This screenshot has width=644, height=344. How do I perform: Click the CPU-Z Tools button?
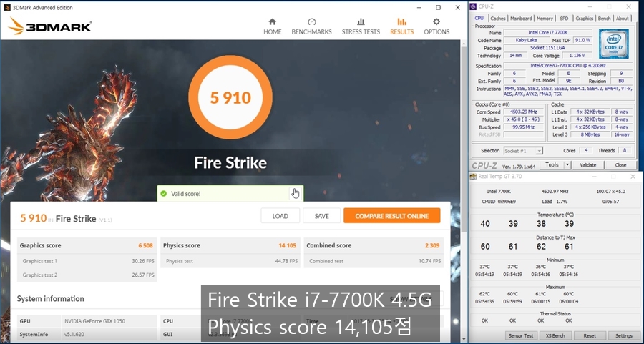pos(552,165)
